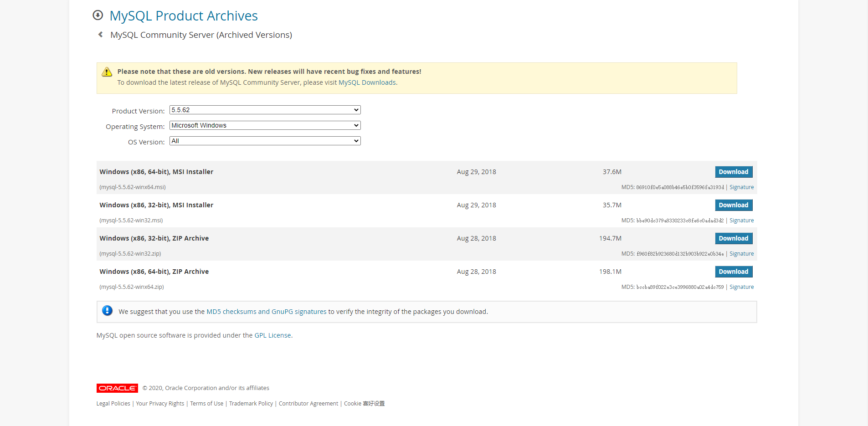Image resolution: width=868 pixels, height=426 pixels.
Task: Click the Oracle copyright 2020 text
Action: coord(206,388)
